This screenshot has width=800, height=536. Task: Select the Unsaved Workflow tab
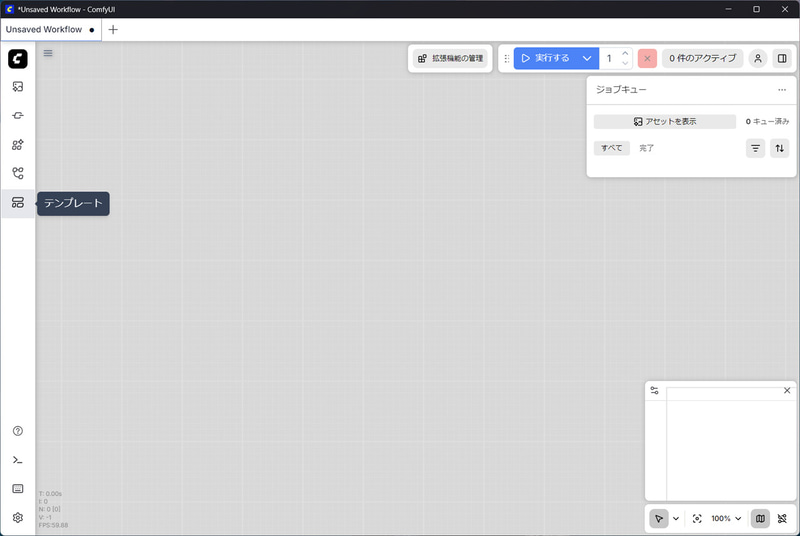tap(51, 30)
